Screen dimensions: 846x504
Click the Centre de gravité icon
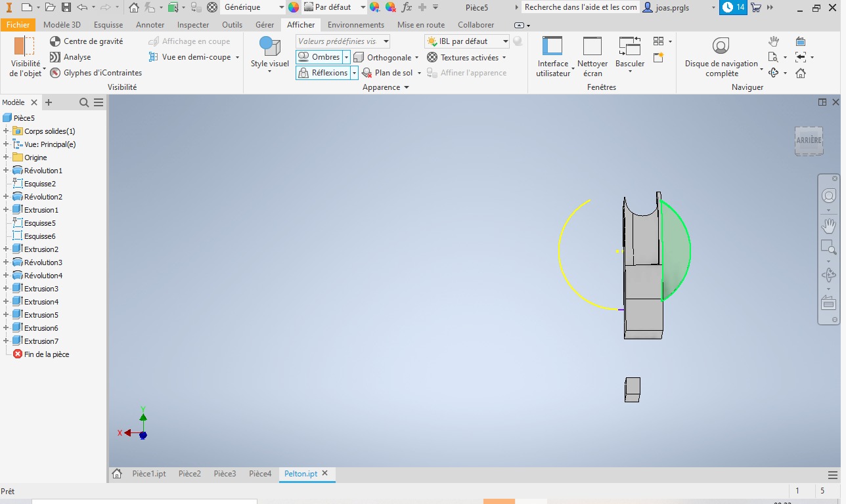pos(55,41)
